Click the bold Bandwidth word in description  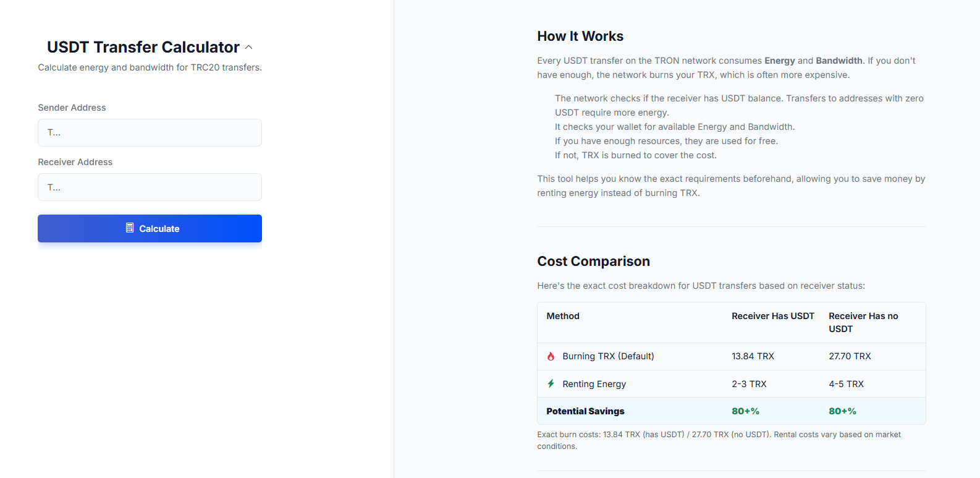coord(838,61)
